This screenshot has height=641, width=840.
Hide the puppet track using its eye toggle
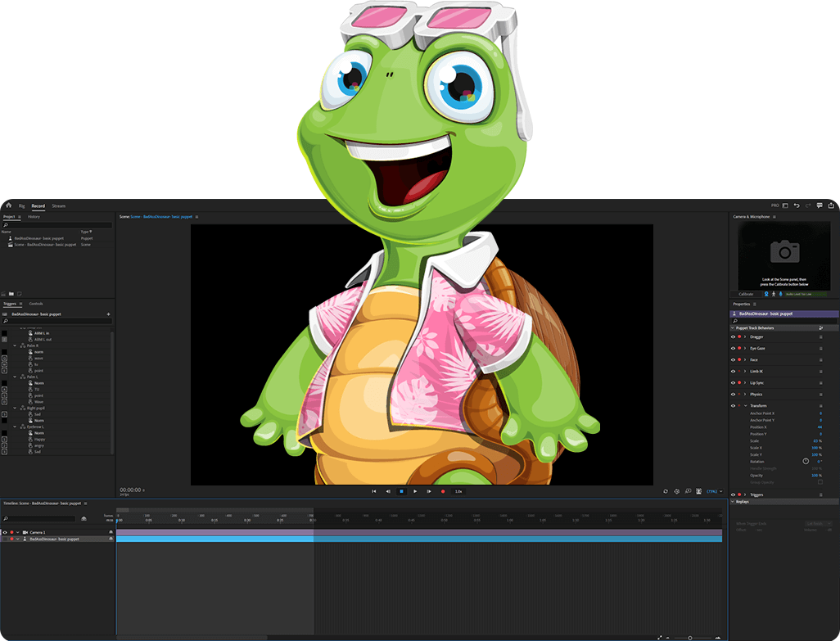[6, 539]
